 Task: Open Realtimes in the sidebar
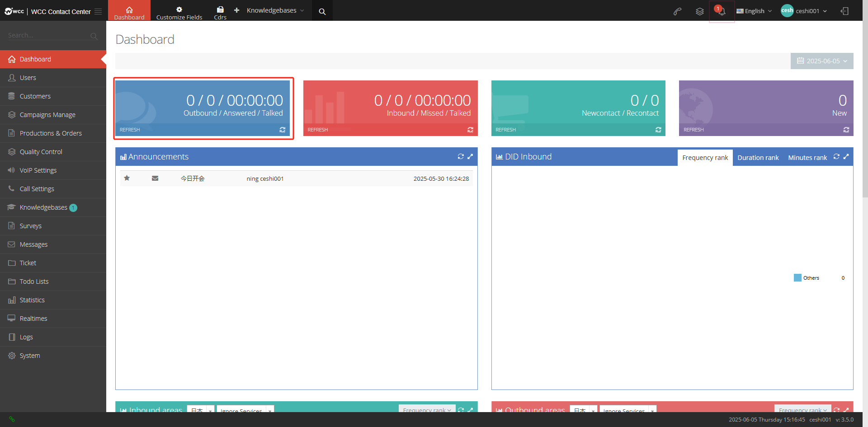pos(53,319)
